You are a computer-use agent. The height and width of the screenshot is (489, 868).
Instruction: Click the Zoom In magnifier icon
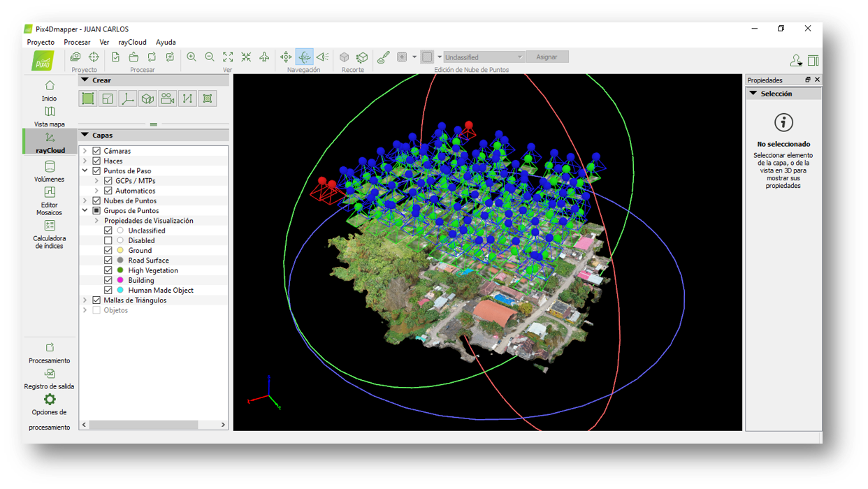pyautogui.click(x=191, y=57)
